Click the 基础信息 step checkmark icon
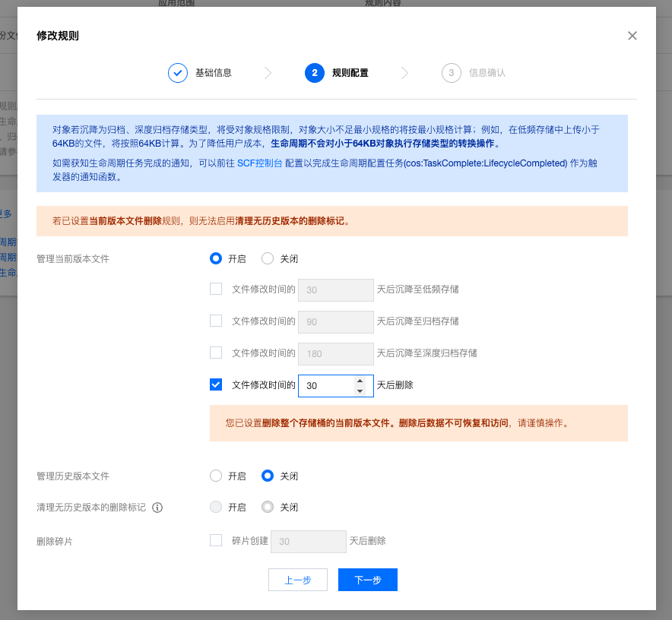 (x=177, y=73)
